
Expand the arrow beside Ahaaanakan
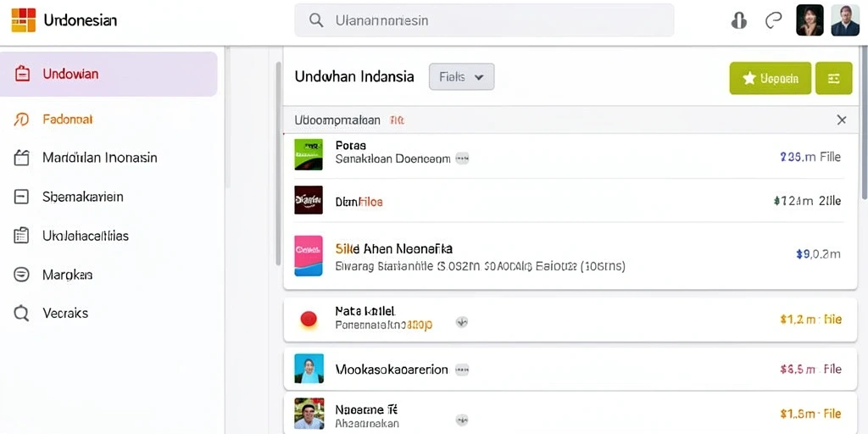pos(462,420)
